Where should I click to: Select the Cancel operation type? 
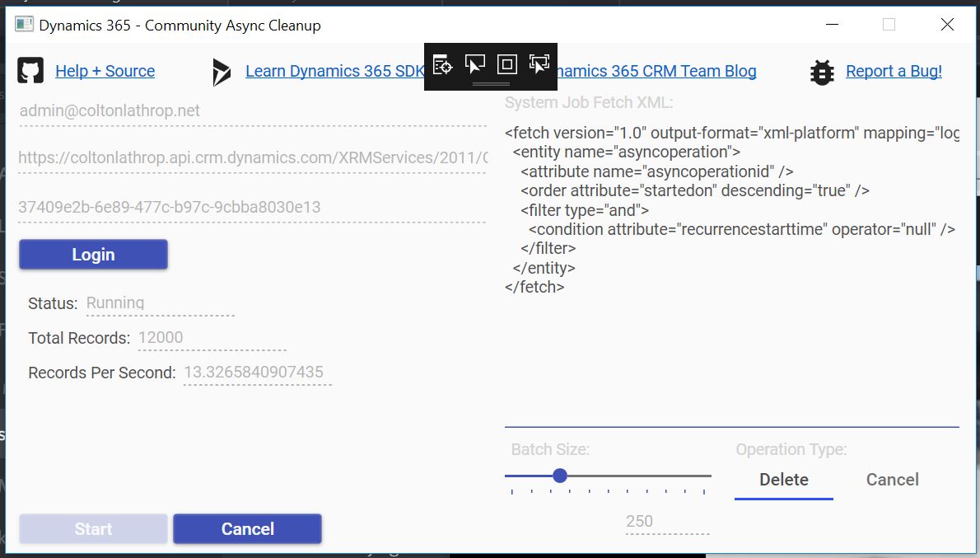[x=892, y=479]
